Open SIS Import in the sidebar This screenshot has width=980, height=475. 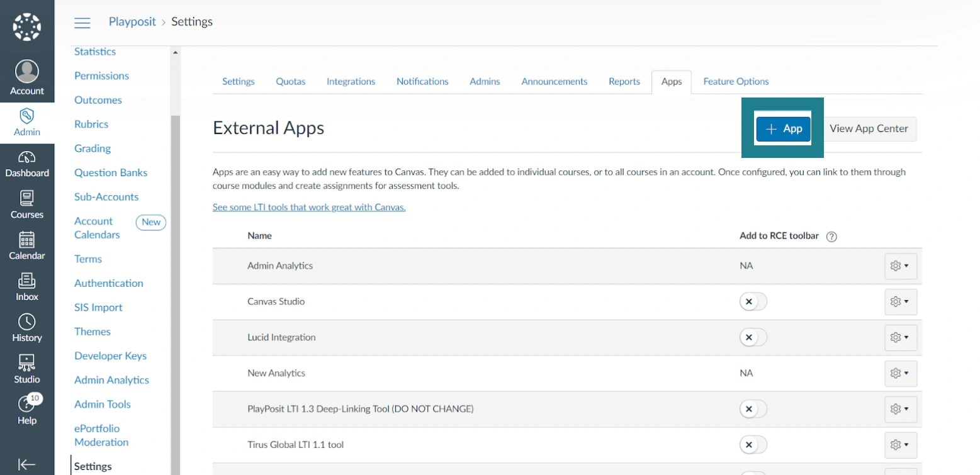pyautogui.click(x=98, y=308)
